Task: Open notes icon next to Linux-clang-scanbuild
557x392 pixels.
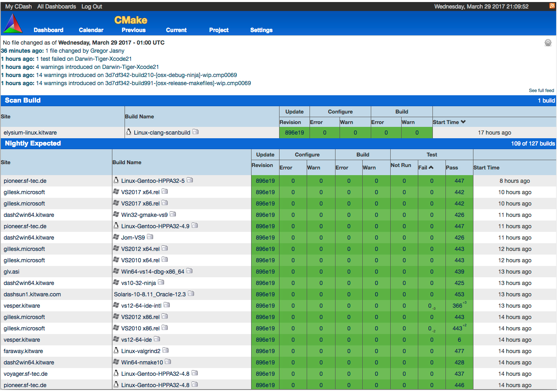Action: tap(196, 132)
